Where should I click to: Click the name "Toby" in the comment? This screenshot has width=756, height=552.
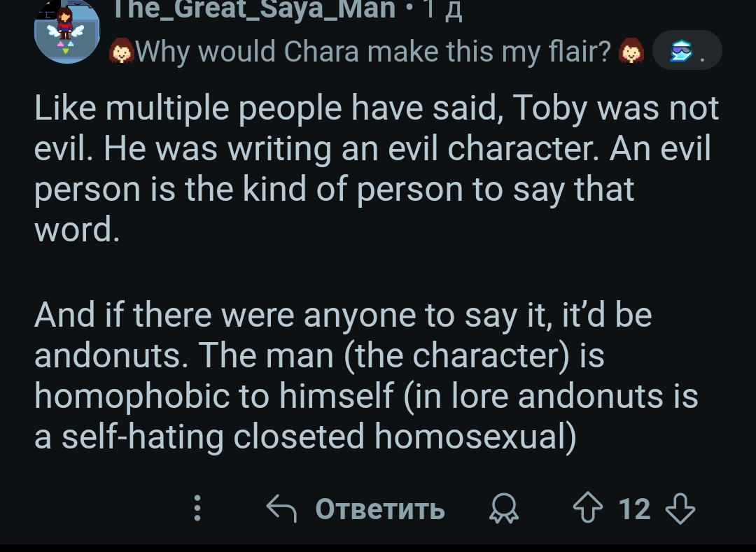click(x=548, y=108)
